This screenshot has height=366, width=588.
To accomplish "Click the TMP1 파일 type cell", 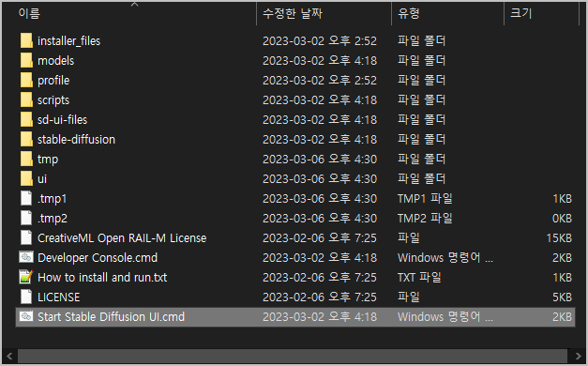I will (425, 198).
